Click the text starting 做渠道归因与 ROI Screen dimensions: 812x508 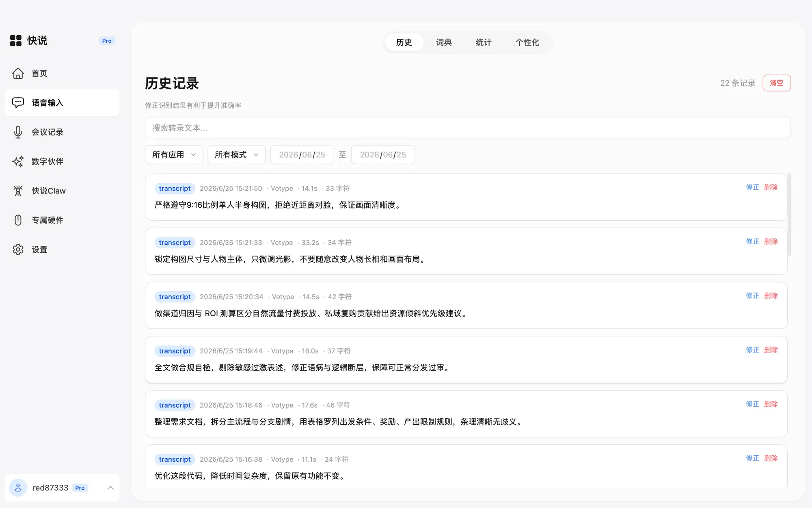pyautogui.click(x=312, y=313)
